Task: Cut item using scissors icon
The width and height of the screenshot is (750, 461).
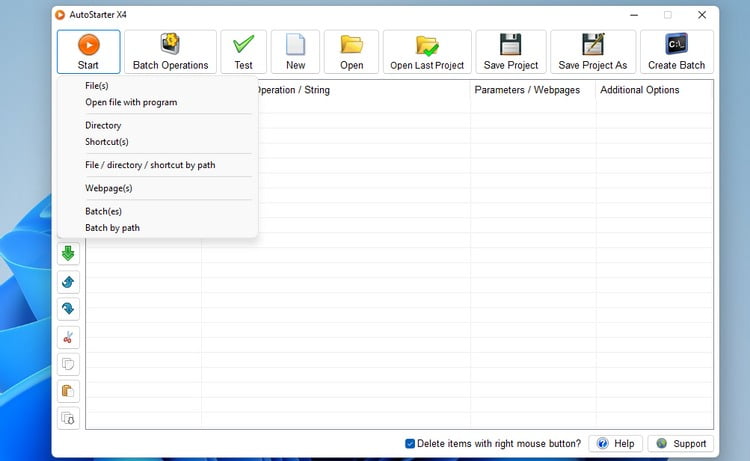Action: (68, 337)
